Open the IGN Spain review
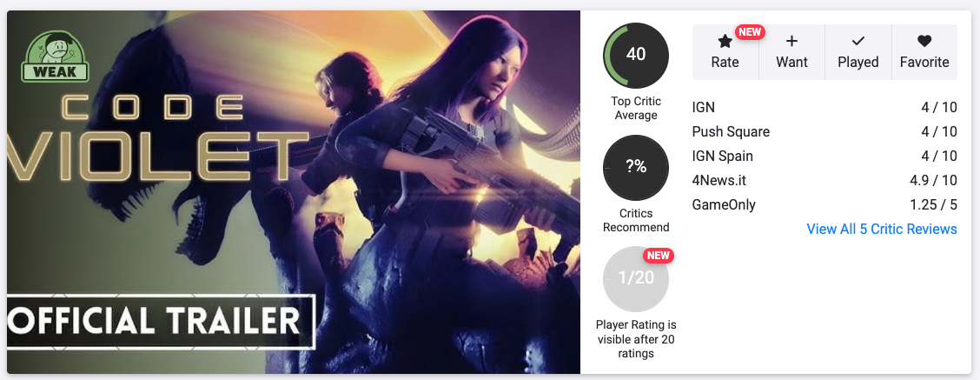The image size is (980, 380). (x=824, y=157)
